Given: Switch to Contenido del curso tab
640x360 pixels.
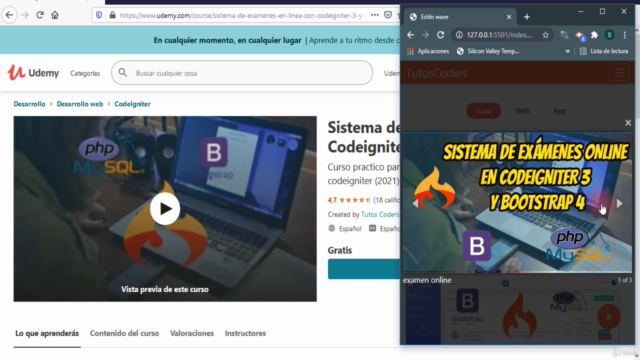Looking at the screenshot, I should coord(124,333).
